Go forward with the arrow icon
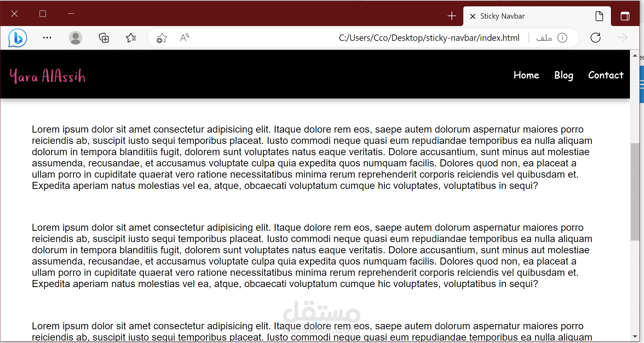The image size is (644, 343). tap(623, 38)
